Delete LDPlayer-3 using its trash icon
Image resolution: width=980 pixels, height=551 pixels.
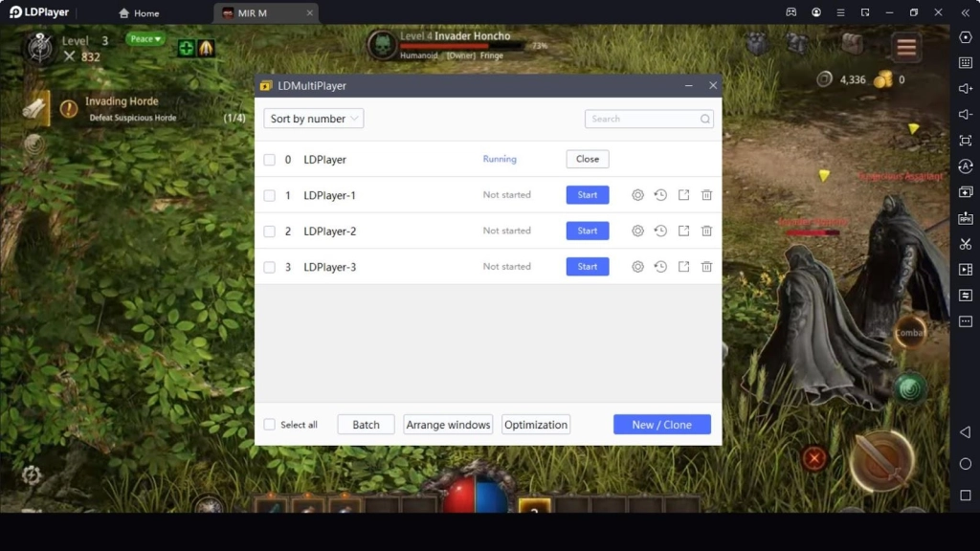point(706,266)
